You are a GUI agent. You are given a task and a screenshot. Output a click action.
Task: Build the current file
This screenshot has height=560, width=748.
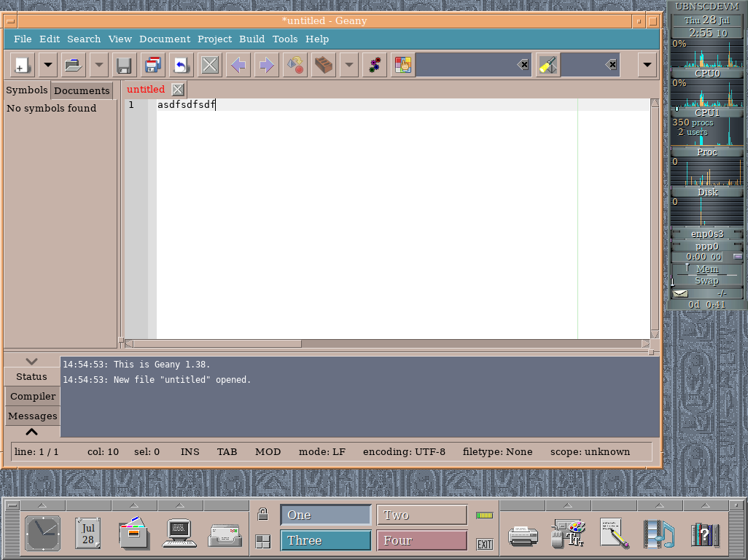322,65
